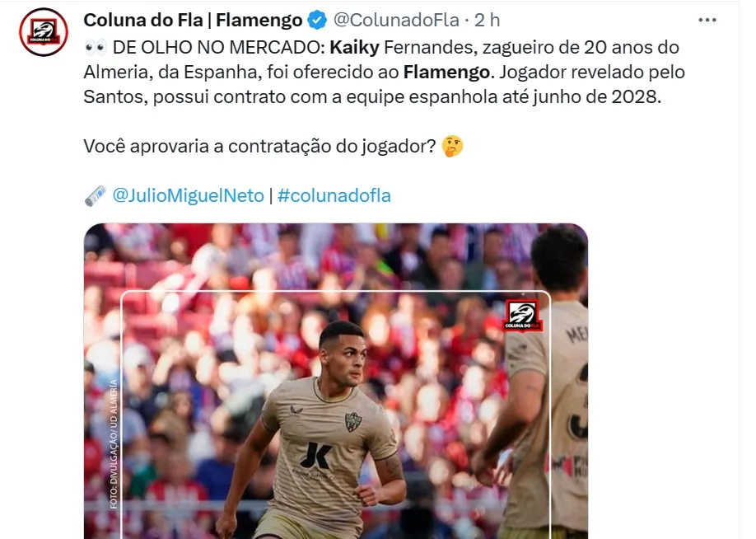Click the Coluna do Fla watermark logo in photo
The height and width of the screenshot is (539, 756).
(523, 316)
